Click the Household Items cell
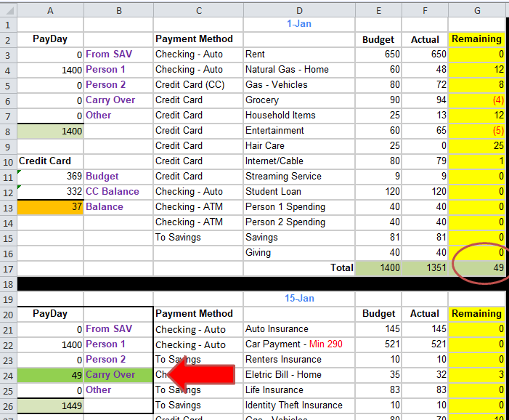This screenshot has height=420, width=509. [x=299, y=116]
